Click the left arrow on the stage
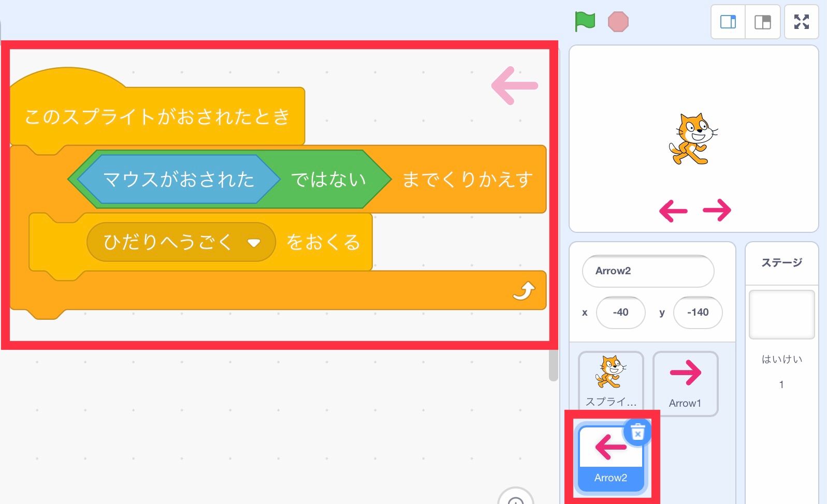 point(673,211)
